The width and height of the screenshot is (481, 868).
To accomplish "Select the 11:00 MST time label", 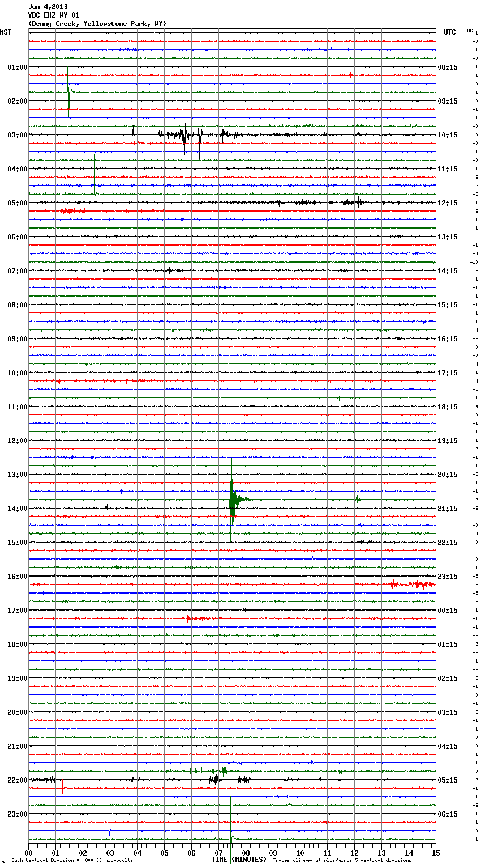I will tap(18, 407).
